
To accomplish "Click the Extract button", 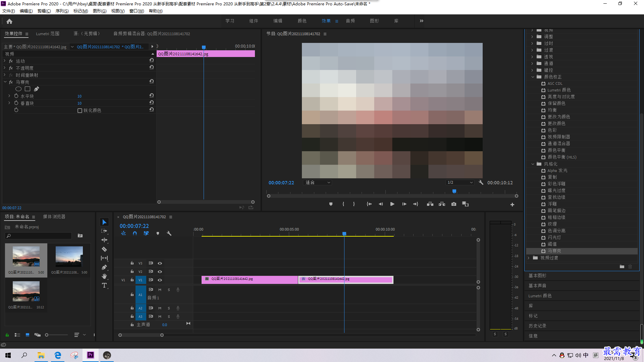I will [442, 204].
